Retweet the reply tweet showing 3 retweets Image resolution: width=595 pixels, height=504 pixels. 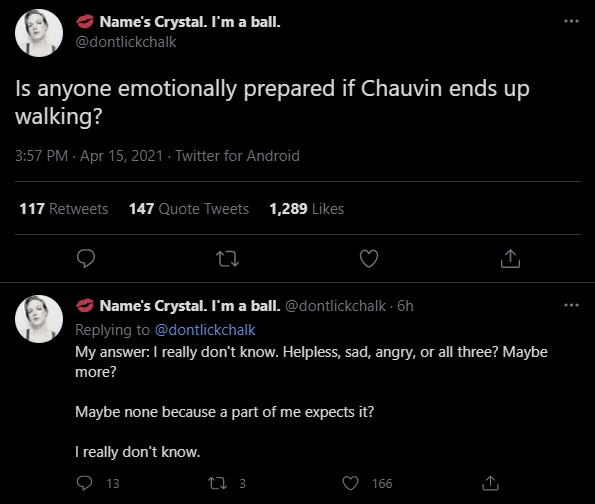[x=218, y=483]
